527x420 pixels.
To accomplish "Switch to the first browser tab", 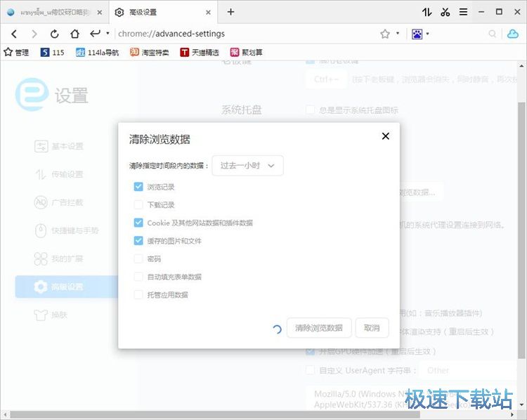I will click(55, 13).
